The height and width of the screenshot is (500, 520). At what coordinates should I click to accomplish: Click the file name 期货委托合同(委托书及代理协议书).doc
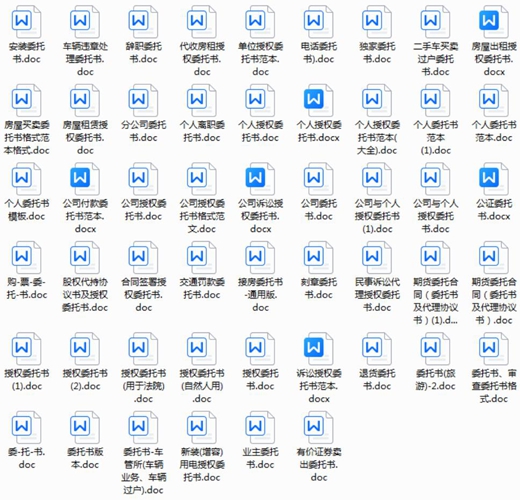pos(494,301)
